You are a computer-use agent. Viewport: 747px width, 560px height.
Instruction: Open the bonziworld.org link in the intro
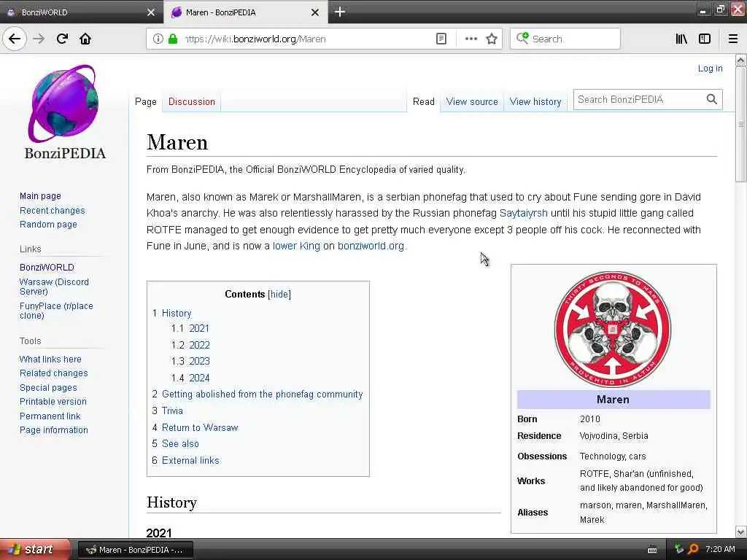click(x=371, y=246)
